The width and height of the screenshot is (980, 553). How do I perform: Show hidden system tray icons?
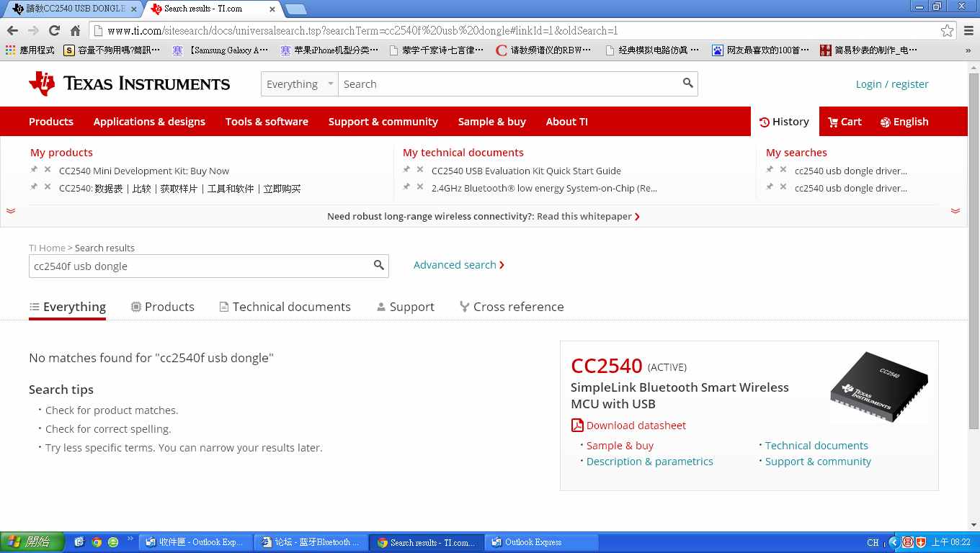point(894,542)
